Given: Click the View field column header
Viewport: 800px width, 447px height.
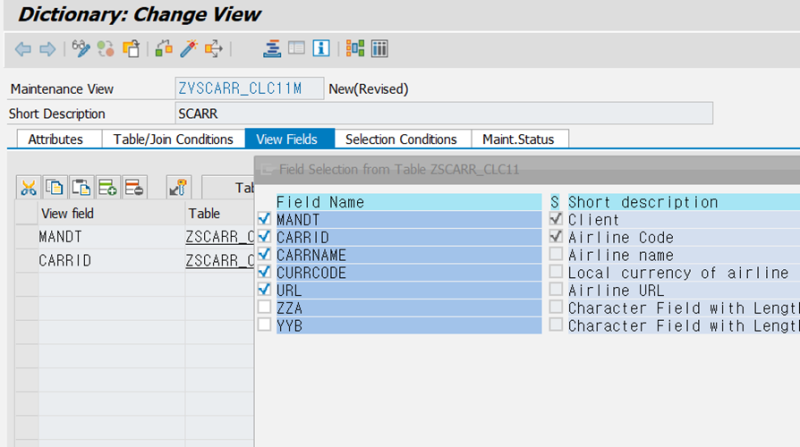Looking at the screenshot, I should (112, 213).
